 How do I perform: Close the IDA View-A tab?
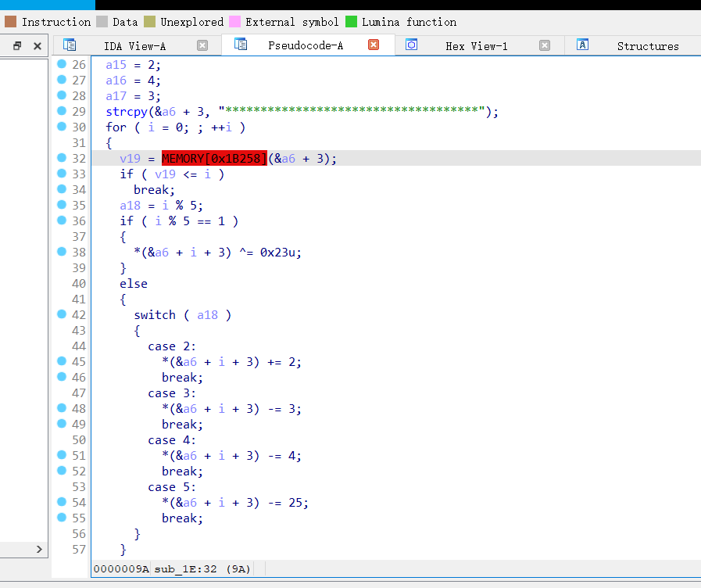(x=202, y=45)
